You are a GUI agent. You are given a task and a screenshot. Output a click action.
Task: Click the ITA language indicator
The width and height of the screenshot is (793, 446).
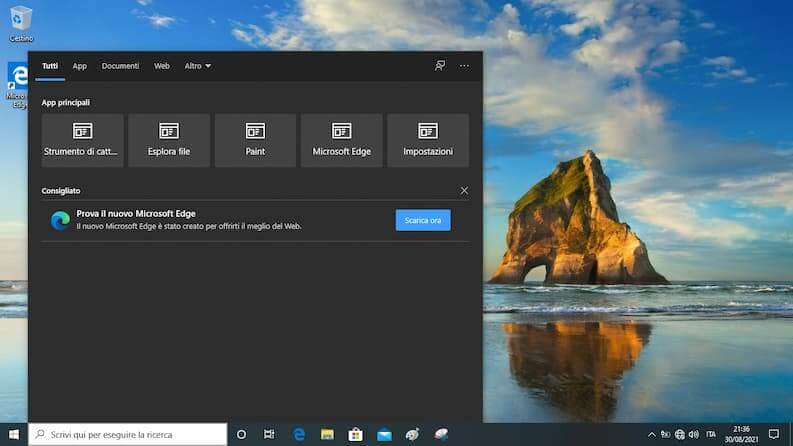pyautogui.click(x=711, y=434)
